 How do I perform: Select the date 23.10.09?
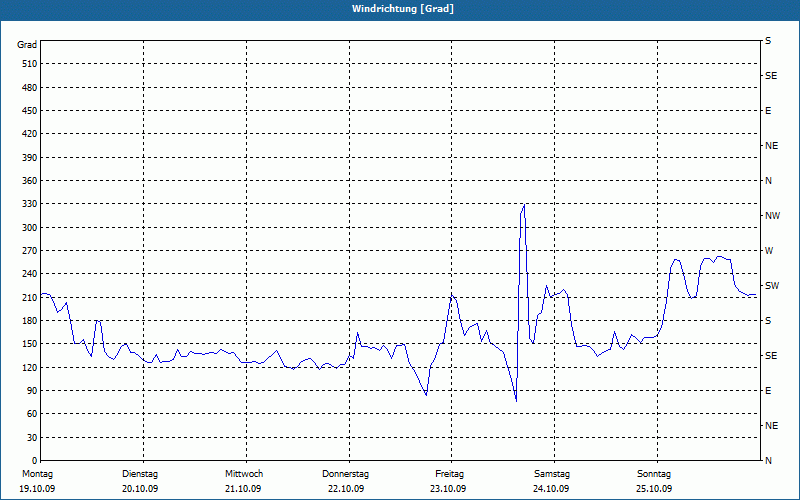[448, 489]
